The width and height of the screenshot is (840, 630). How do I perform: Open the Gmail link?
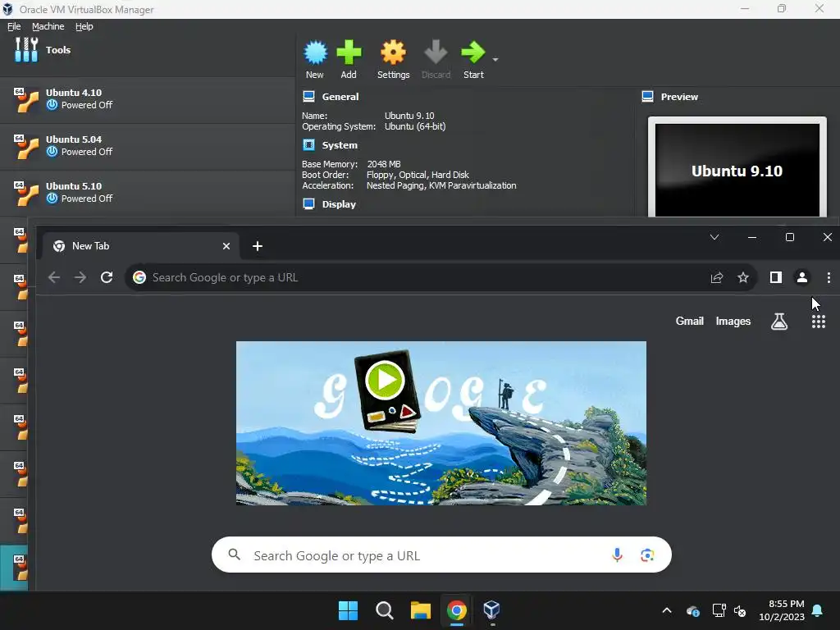tap(689, 321)
